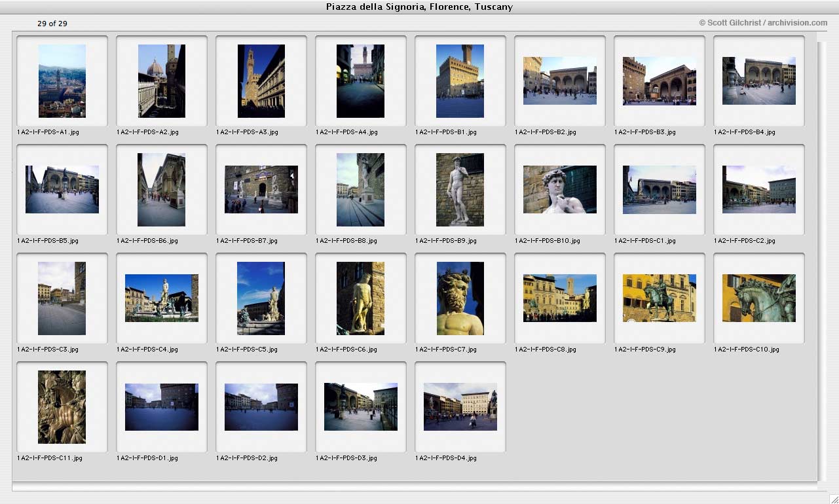839x504 pixels.
Task: Click file name text '1A2-I-F-PDS-C9.jpg'
Action: coord(645,350)
